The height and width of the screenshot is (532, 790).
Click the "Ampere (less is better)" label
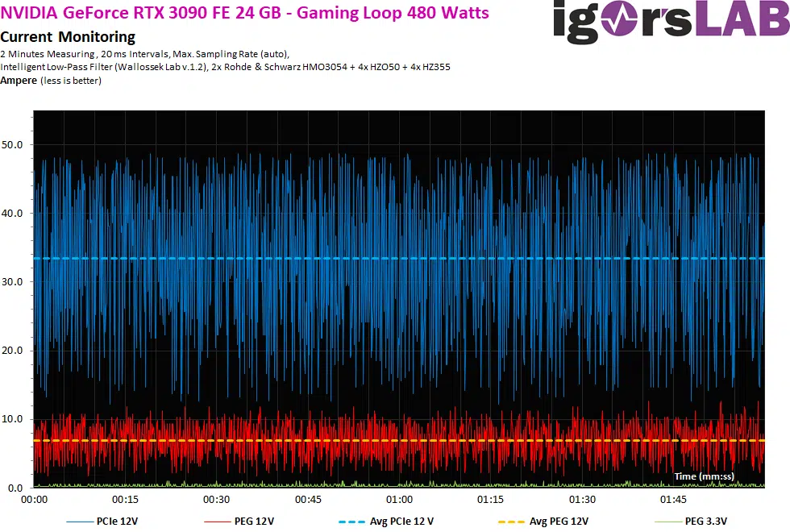pos(50,81)
